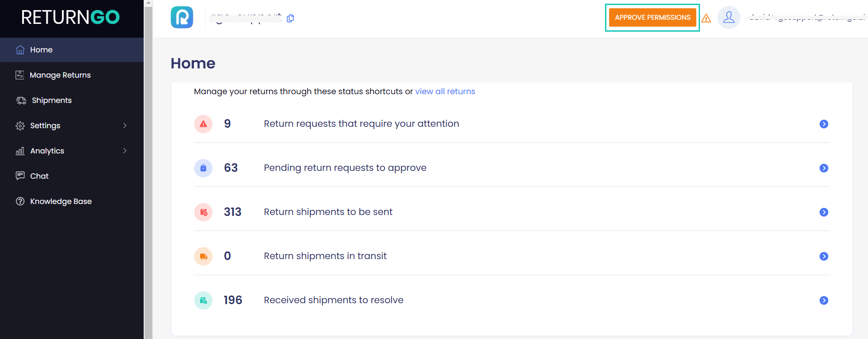Select the Shipments sidebar icon

(20, 100)
